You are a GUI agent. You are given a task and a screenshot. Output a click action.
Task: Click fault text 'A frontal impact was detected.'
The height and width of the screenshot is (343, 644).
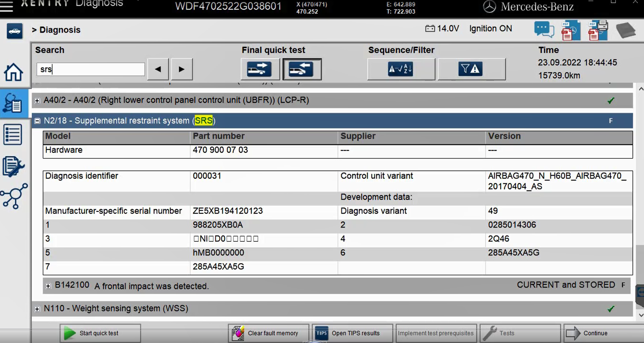pyautogui.click(x=152, y=286)
